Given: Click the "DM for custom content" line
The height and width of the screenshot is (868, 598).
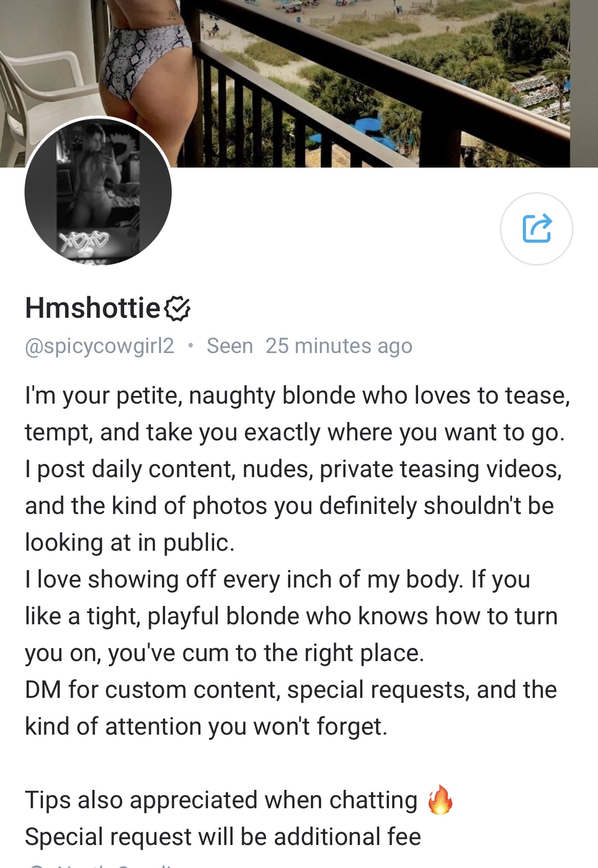Looking at the screenshot, I should [x=291, y=690].
